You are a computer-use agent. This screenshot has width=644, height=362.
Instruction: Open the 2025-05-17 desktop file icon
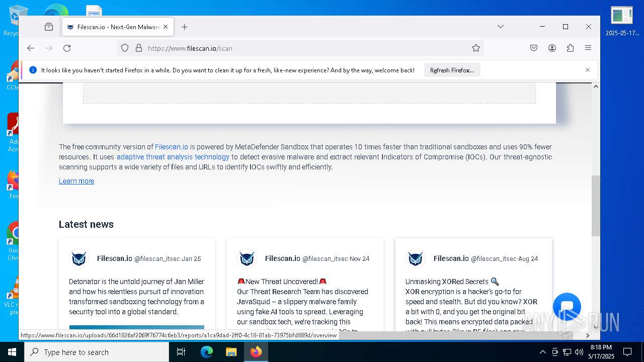coord(622,21)
